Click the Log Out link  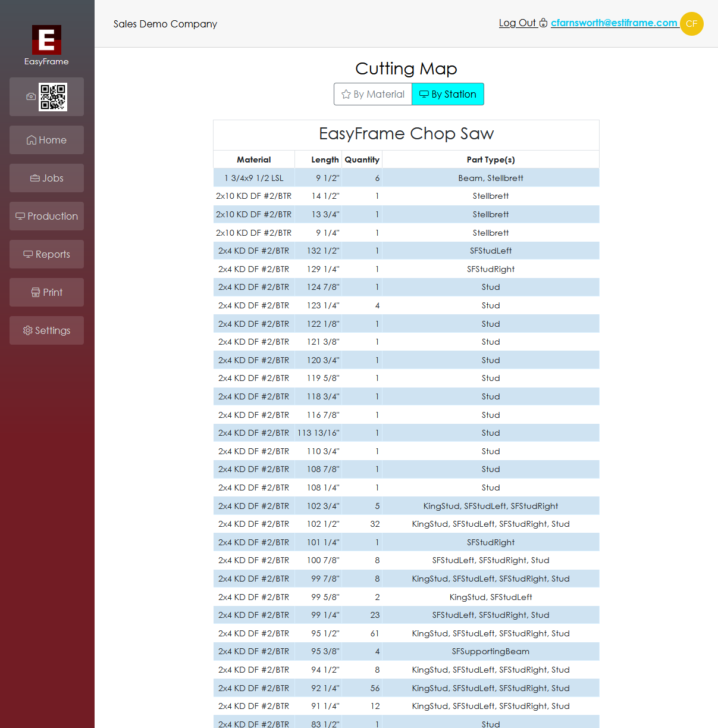(x=518, y=23)
